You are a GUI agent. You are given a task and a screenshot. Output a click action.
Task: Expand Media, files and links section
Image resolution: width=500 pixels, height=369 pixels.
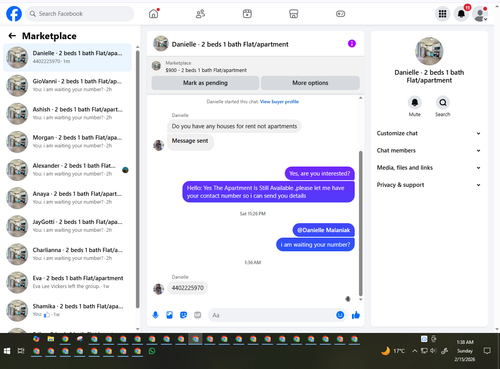pos(429,168)
